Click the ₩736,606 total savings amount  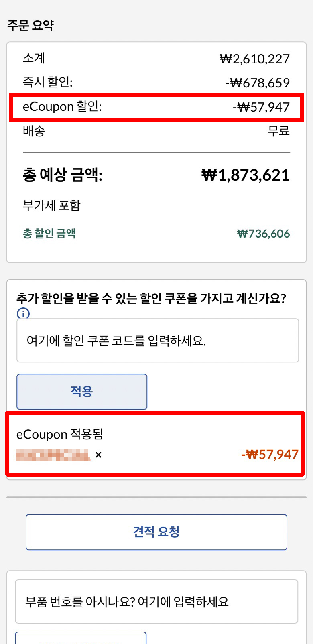[263, 234]
